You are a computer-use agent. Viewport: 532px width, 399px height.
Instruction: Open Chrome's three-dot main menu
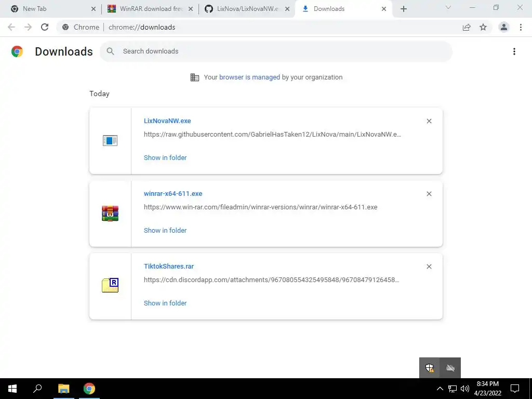(x=521, y=27)
